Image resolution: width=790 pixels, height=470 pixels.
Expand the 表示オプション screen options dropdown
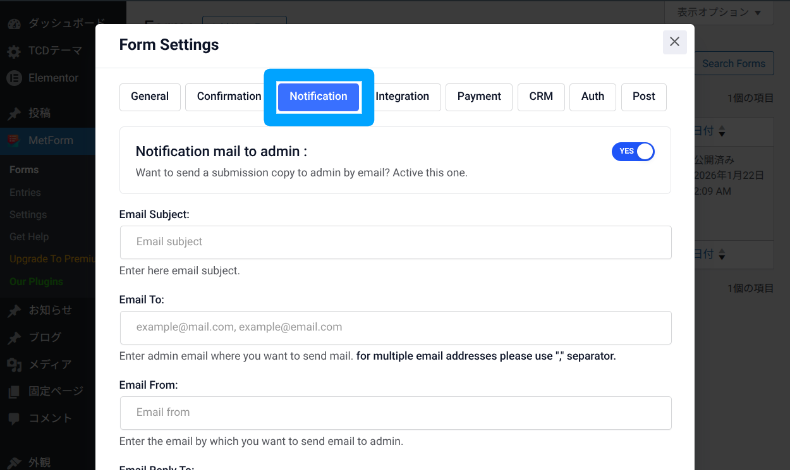717,12
